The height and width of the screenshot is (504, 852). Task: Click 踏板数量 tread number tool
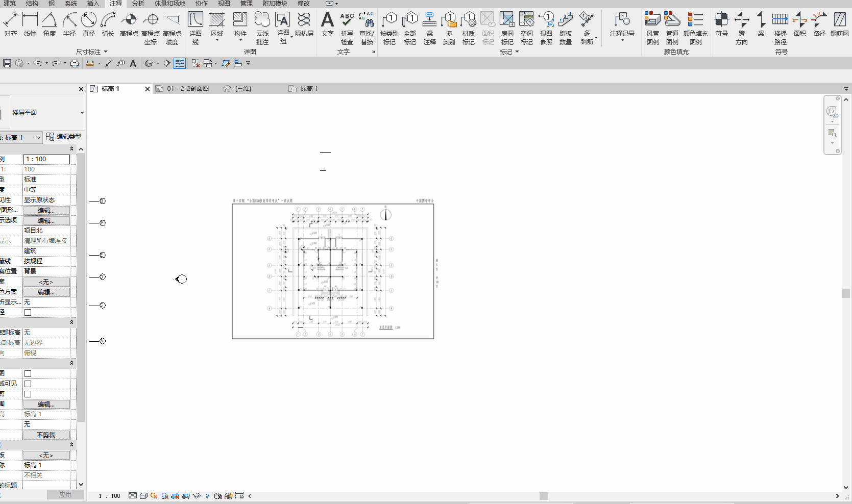(x=566, y=29)
